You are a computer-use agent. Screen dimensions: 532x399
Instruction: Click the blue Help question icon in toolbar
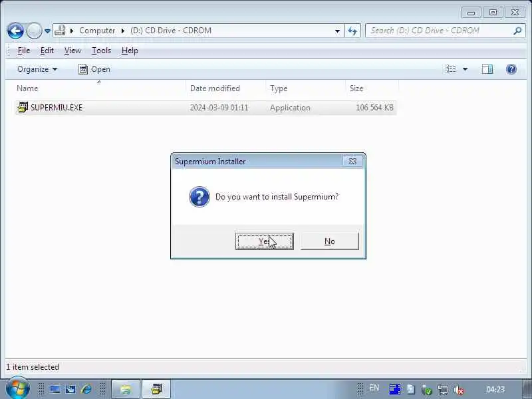click(x=511, y=69)
